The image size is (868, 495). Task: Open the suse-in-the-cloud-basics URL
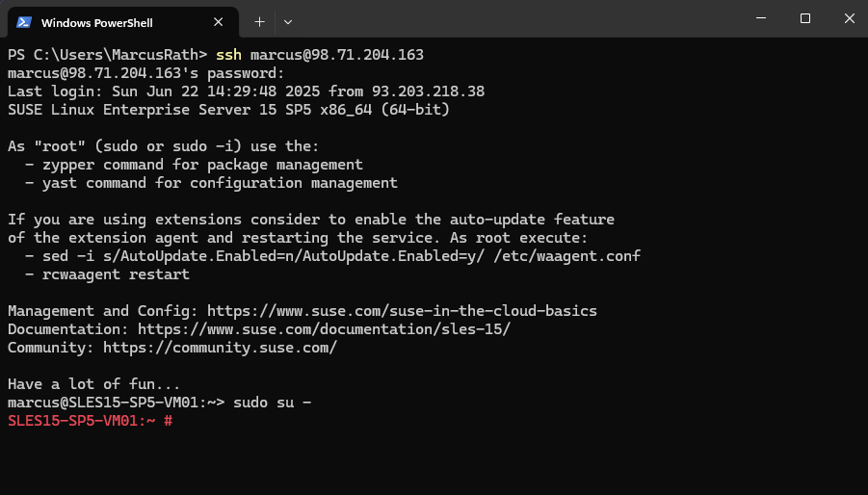click(x=402, y=311)
